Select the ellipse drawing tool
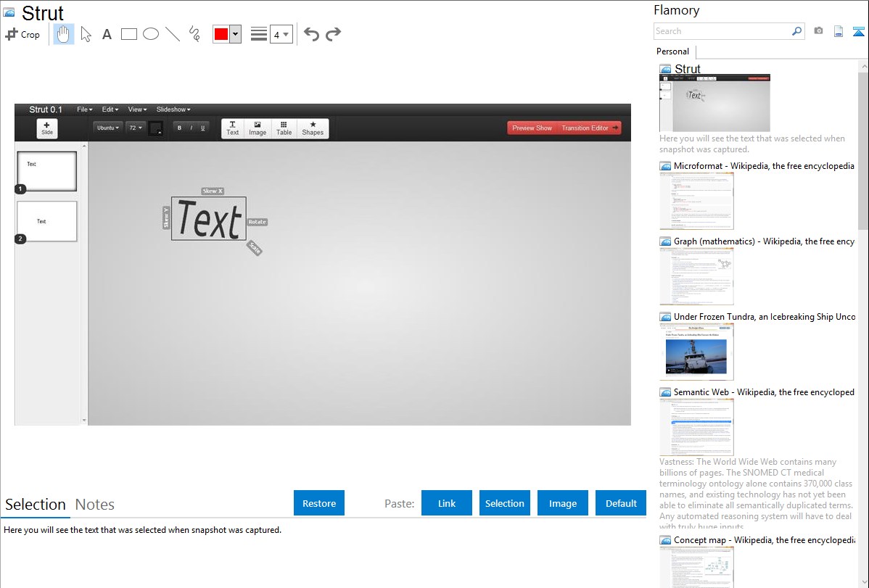Viewport: 869px width, 588px height. pos(151,34)
